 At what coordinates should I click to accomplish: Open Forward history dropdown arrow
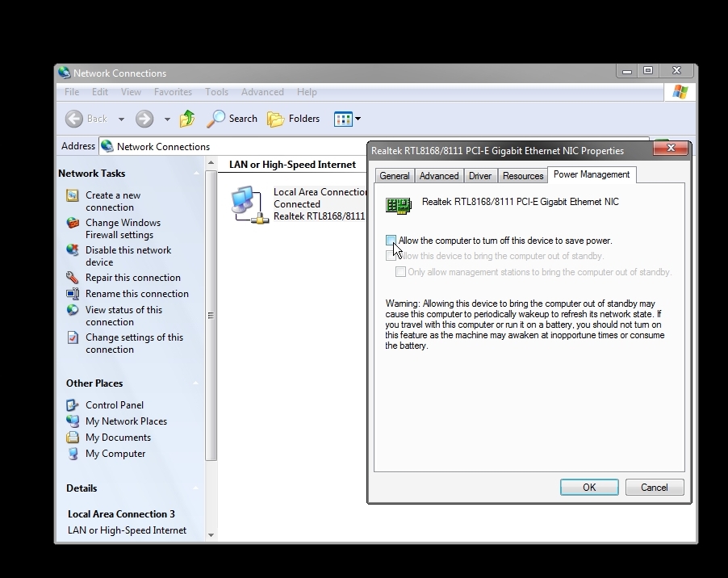(167, 119)
